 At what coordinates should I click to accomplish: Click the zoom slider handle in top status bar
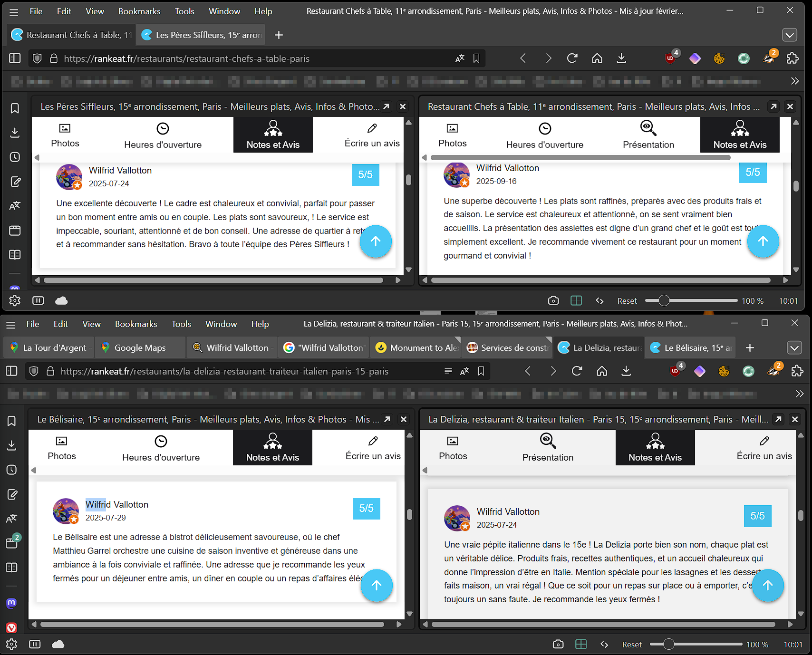664,301
